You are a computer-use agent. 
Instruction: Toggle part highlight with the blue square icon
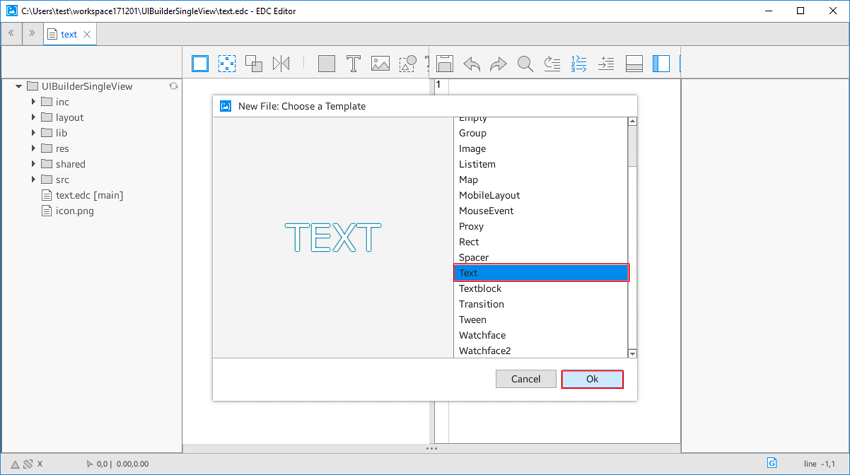200,64
